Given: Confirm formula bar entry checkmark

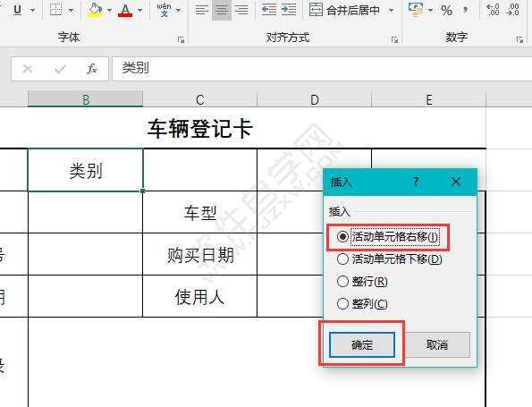Looking at the screenshot, I should click(60, 69).
